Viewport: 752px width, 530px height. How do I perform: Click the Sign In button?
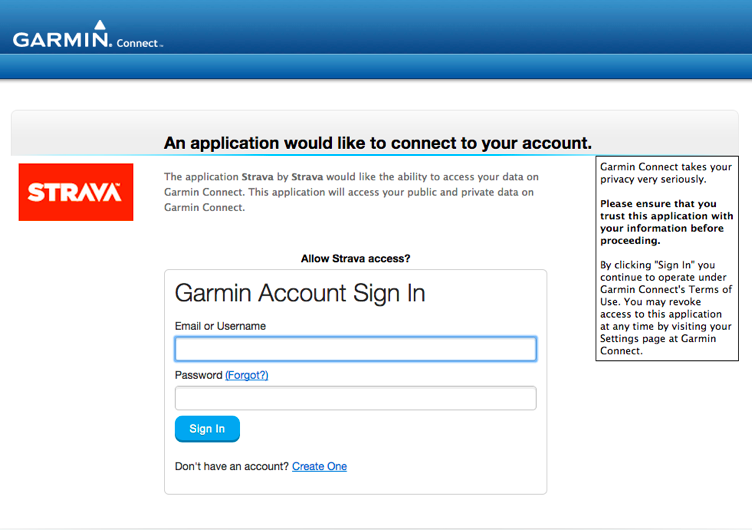pyautogui.click(x=207, y=429)
